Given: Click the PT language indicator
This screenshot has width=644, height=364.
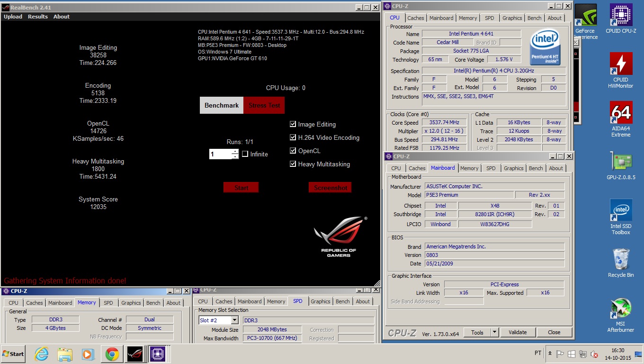Looking at the screenshot, I should click(x=537, y=353).
